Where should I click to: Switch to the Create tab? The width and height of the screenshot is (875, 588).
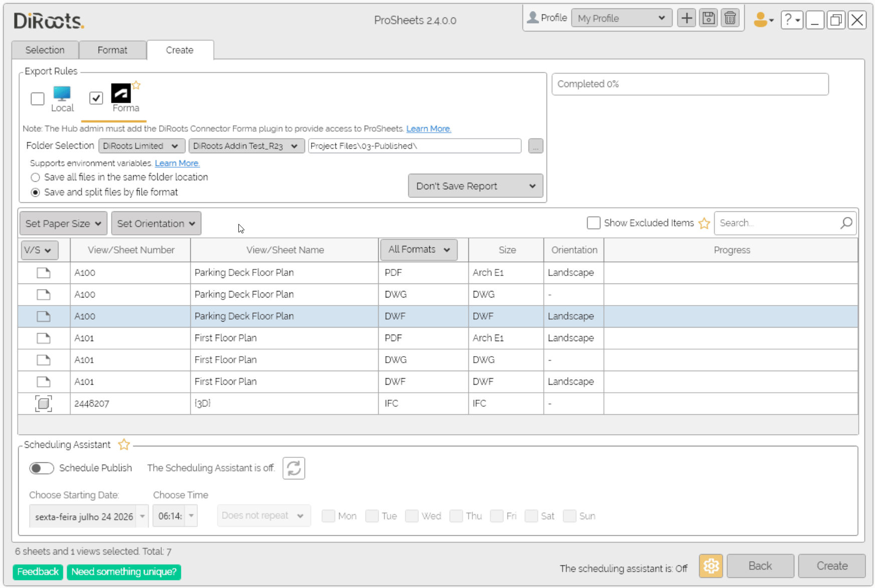click(x=180, y=50)
